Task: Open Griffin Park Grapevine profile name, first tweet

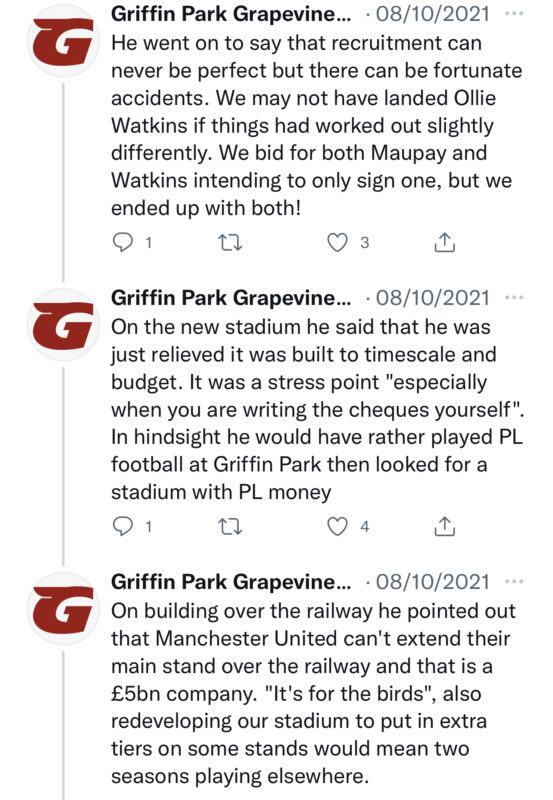Action: 231,14
